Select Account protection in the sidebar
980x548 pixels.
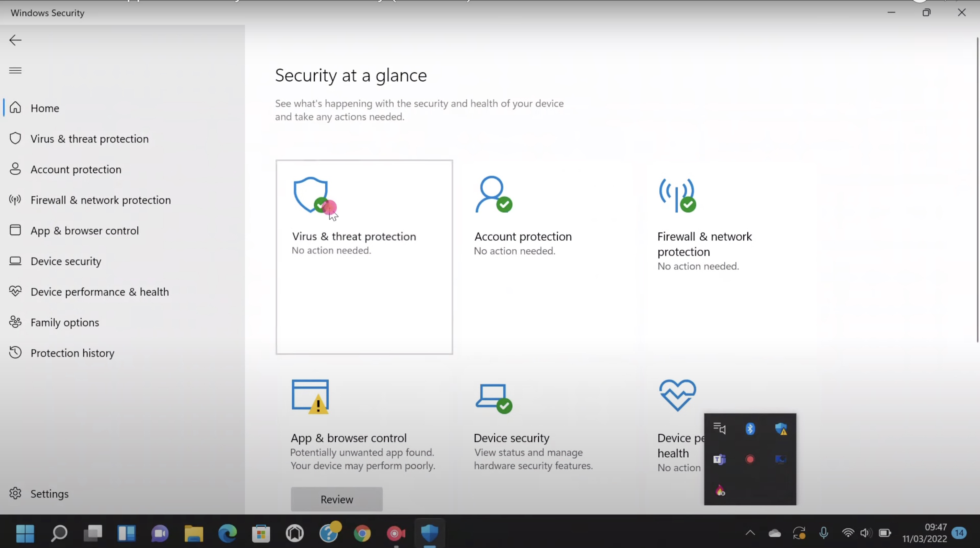(76, 169)
